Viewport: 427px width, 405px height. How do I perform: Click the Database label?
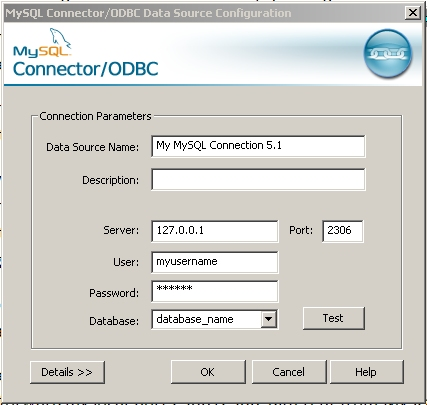click(114, 321)
